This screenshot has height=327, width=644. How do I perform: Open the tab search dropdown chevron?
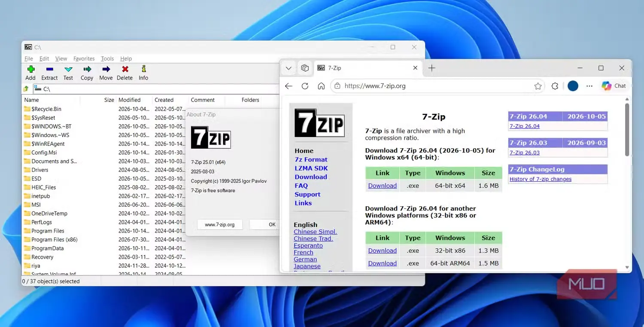tap(289, 68)
